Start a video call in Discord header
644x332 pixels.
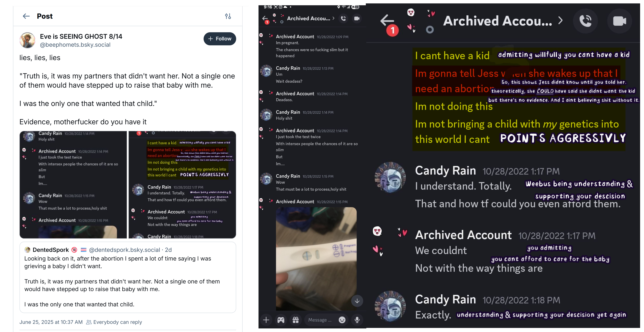tap(357, 18)
